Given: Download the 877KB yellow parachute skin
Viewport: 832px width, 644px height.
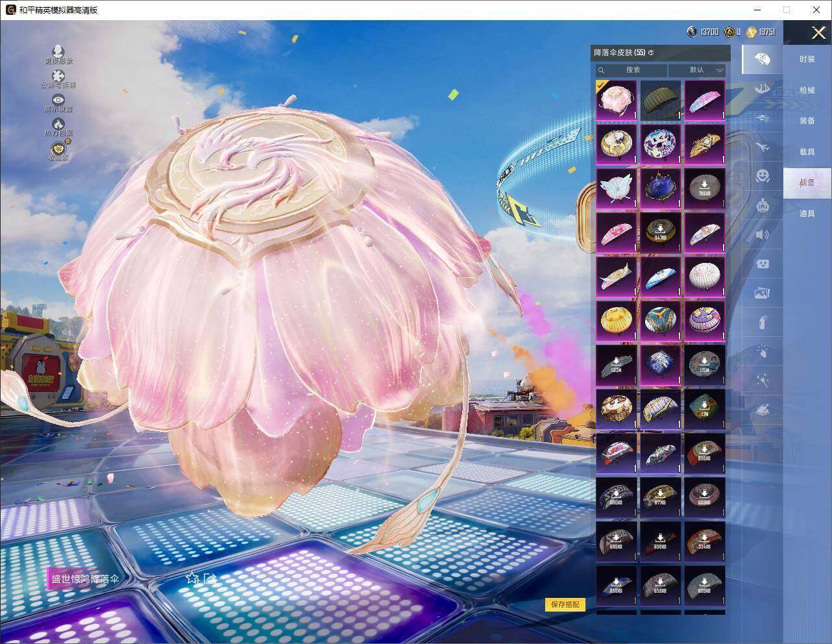Looking at the screenshot, I should (660, 497).
